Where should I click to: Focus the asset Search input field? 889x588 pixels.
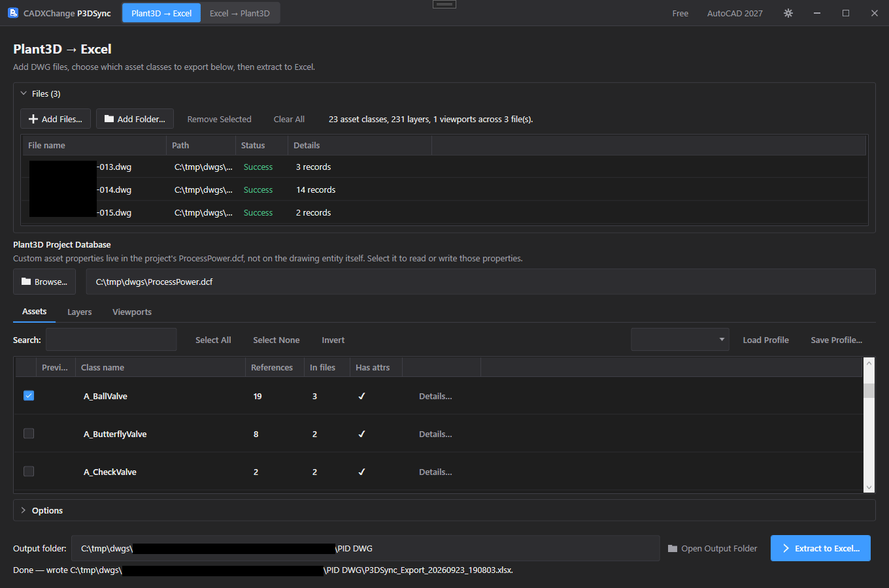click(111, 340)
